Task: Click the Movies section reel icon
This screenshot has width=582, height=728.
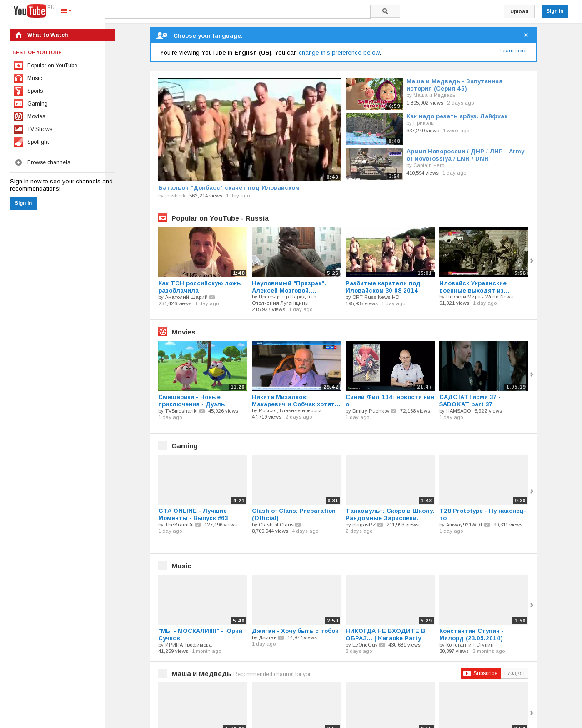Action: [x=163, y=332]
